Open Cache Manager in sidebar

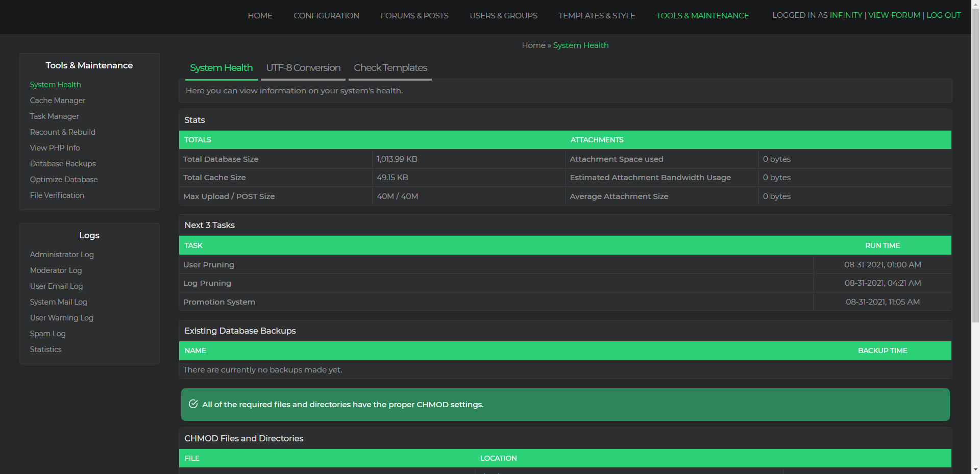point(58,101)
